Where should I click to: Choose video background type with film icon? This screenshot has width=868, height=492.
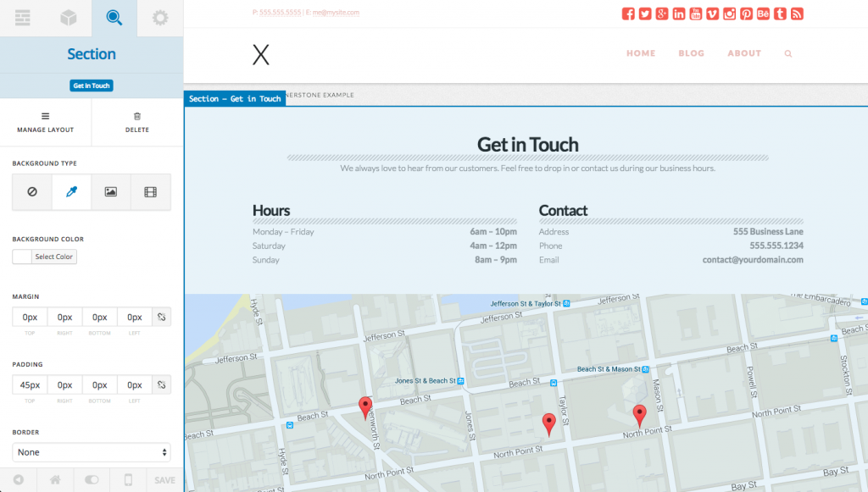coord(150,192)
